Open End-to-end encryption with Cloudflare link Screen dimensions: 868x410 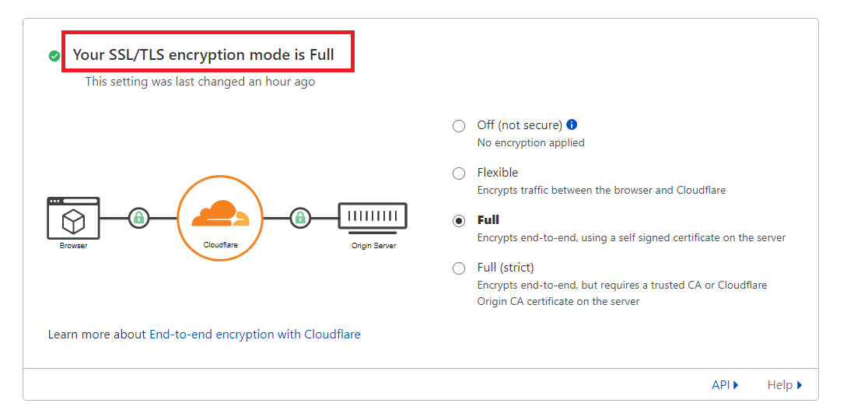point(255,335)
